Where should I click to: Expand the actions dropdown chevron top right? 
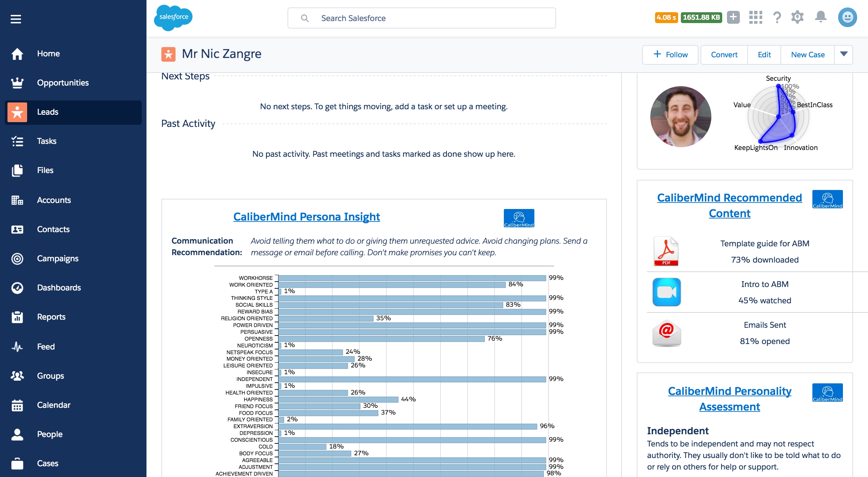click(843, 54)
